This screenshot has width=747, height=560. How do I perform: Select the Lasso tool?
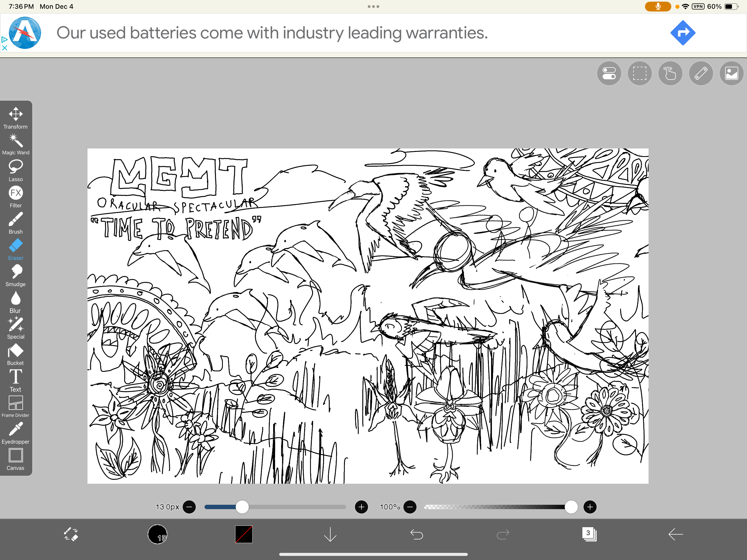click(16, 170)
